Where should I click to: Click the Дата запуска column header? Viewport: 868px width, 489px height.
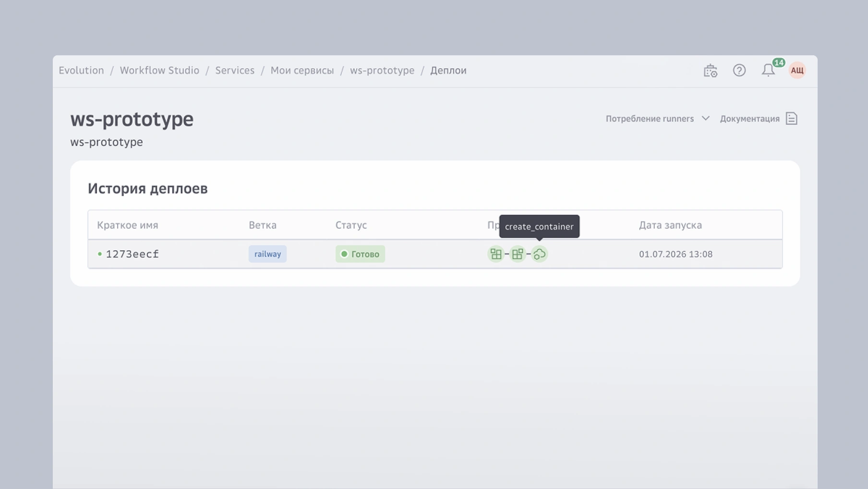[x=670, y=225]
